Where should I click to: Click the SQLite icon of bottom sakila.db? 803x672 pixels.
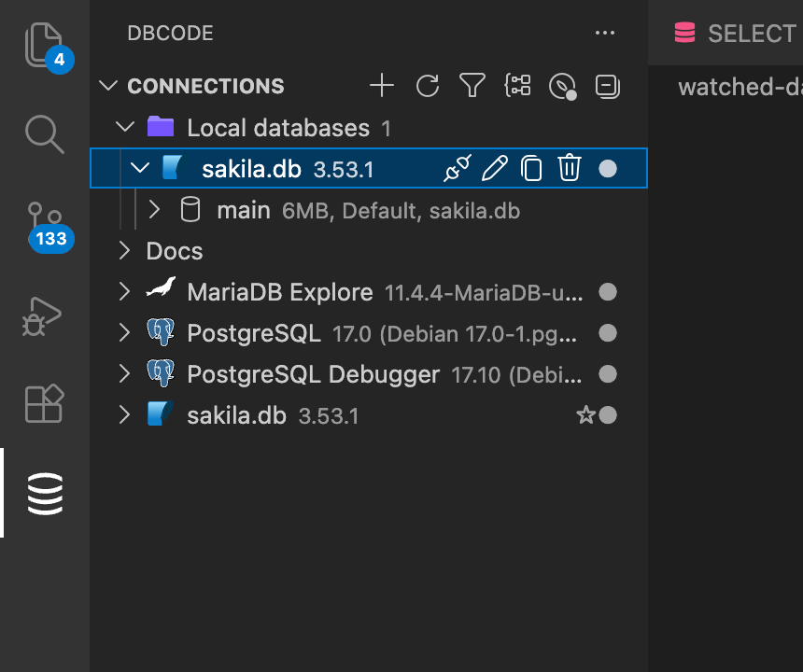tap(160, 413)
